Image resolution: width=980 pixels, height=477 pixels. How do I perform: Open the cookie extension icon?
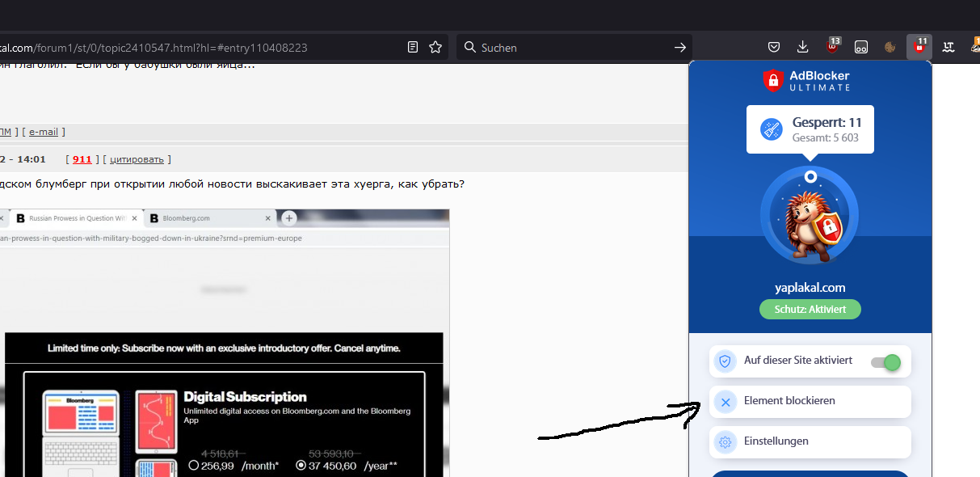[x=890, y=47]
